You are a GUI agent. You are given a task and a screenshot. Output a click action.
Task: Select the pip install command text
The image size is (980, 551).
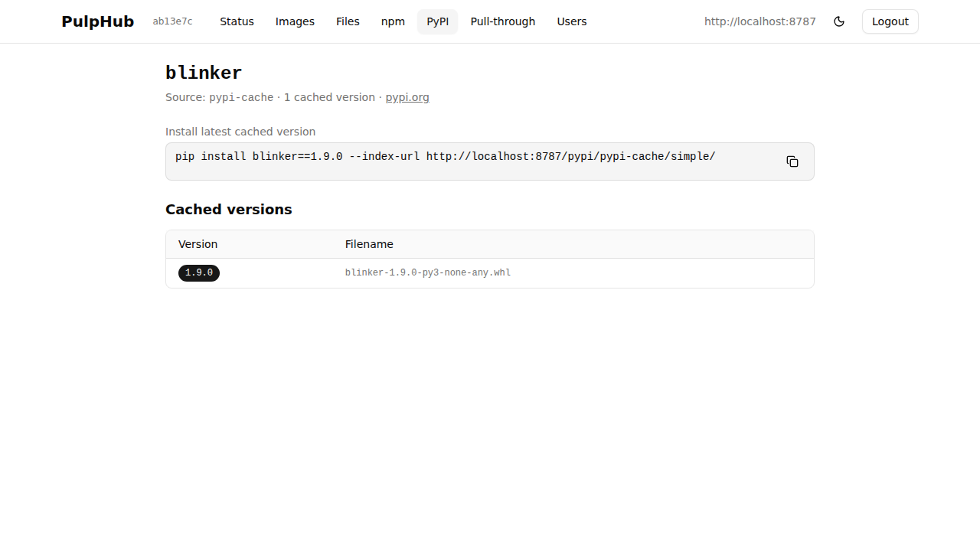[x=444, y=156]
